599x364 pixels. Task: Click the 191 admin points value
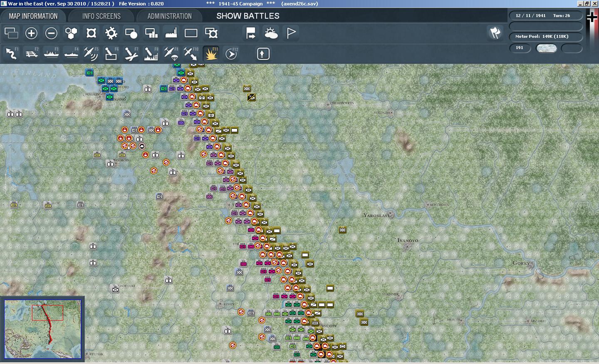pos(520,47)
